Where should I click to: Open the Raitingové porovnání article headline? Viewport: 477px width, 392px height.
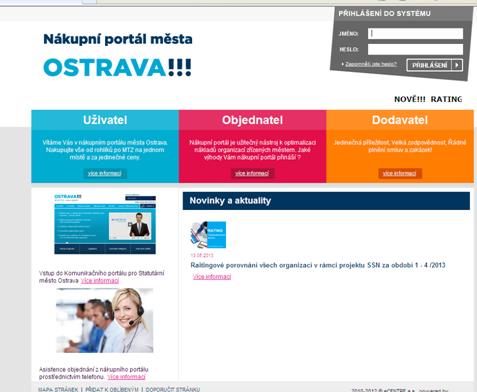(x=318, y=265)
